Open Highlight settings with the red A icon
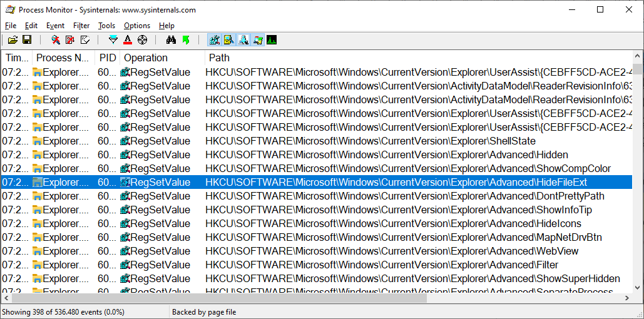 [x=127, y=40]
